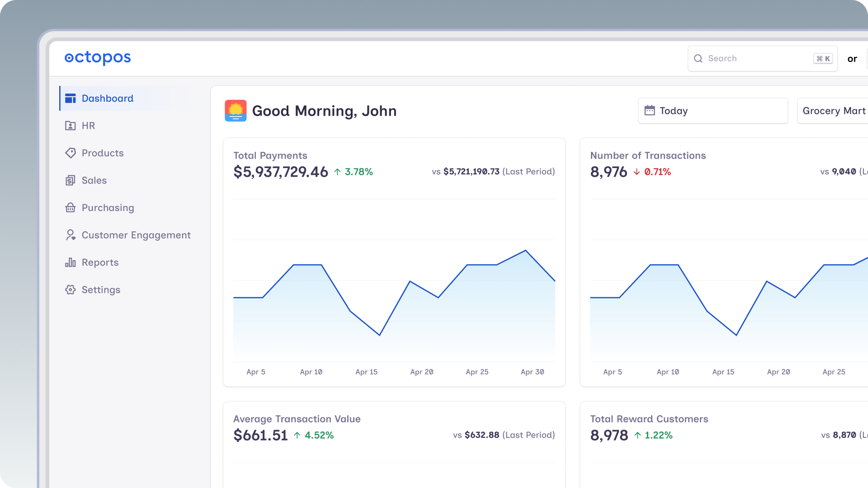Click the green up arrow by 1.22%
The image size is (868, 488).
coord(637,435)
